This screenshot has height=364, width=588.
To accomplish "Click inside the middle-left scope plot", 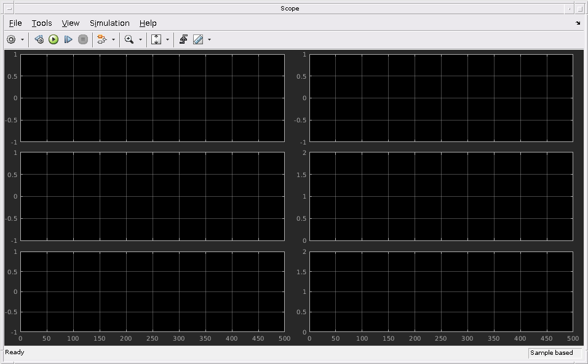I will [x=153, y=196].
